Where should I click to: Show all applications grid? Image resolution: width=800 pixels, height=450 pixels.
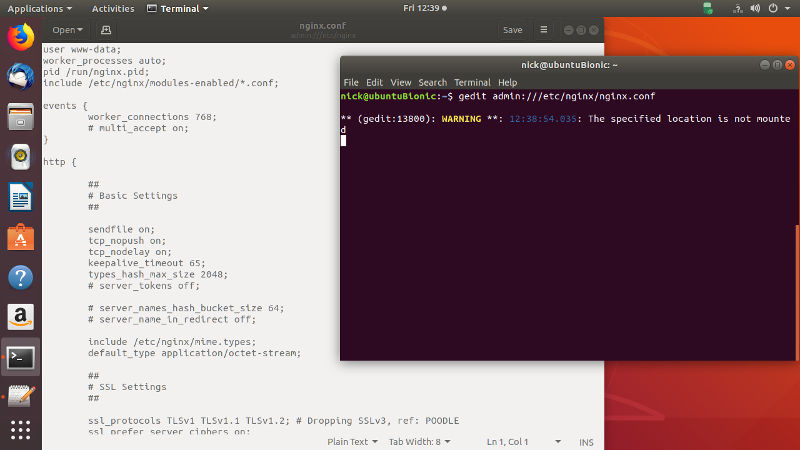click(20, 430)
